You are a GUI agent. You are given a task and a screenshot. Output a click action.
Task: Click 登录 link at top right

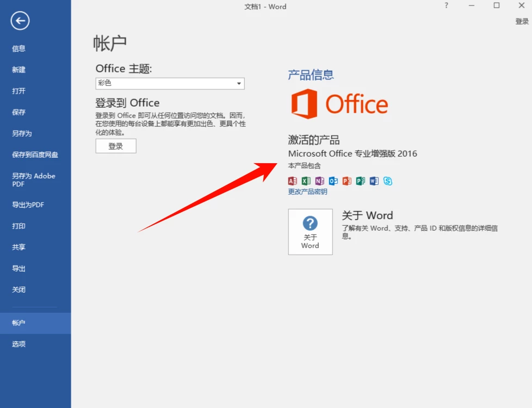click(522, 21)
